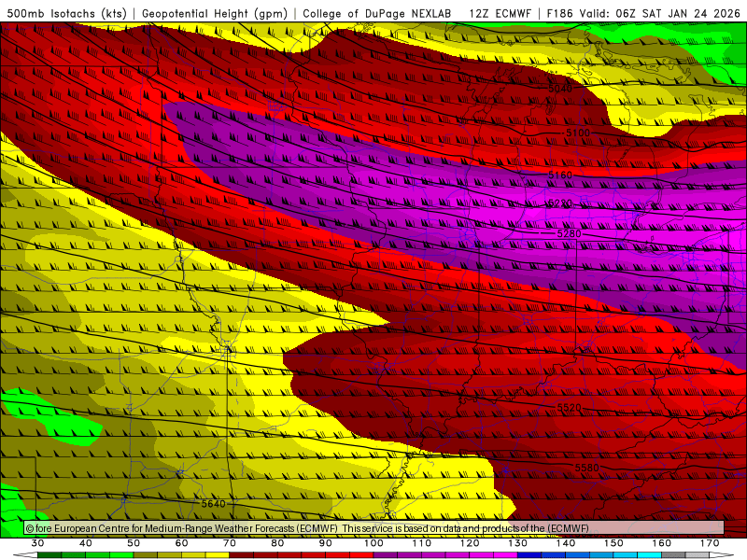The image size is (747, 560).
Task: Click the 130 value on the color scale
Action: pyautogui.click(x=518, y=543)
